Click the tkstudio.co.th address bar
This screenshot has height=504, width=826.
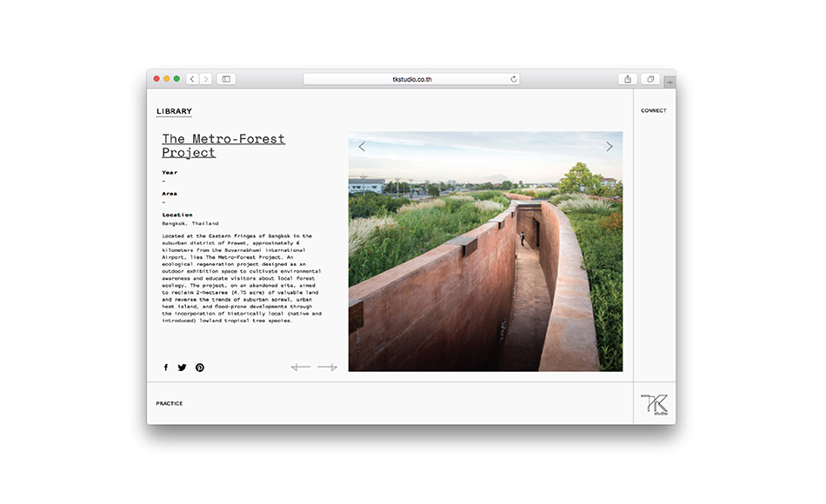[411, 79]
